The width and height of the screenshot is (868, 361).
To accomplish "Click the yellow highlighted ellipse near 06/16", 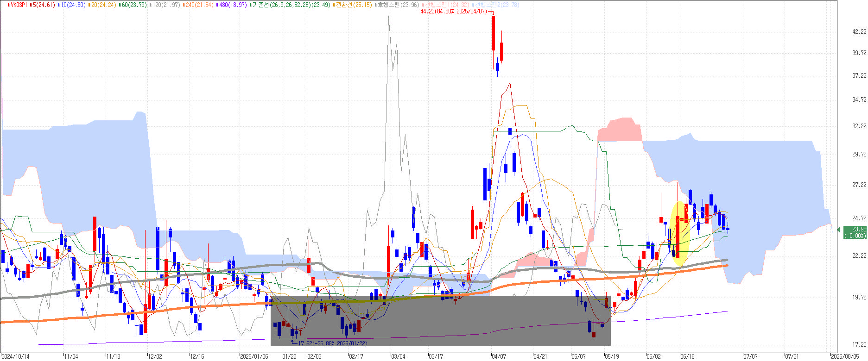I will point(680,234).
